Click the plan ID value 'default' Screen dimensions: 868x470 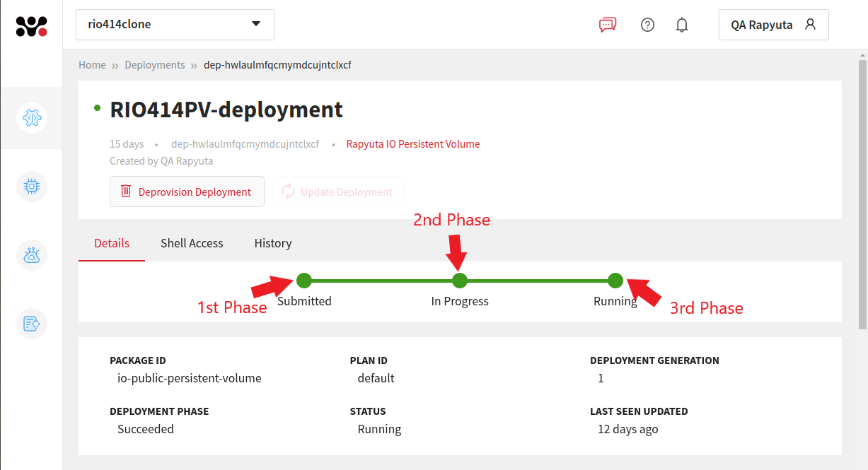(376, 378)
